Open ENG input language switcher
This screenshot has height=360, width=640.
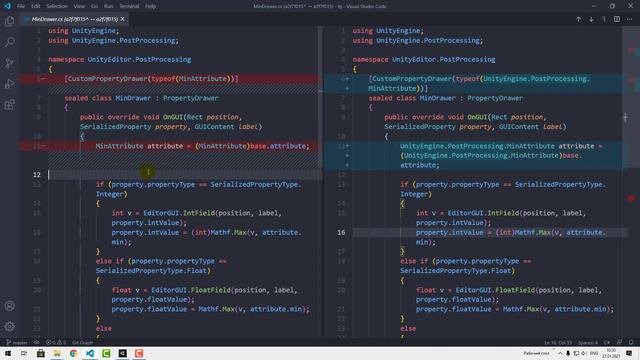[594, 353]
